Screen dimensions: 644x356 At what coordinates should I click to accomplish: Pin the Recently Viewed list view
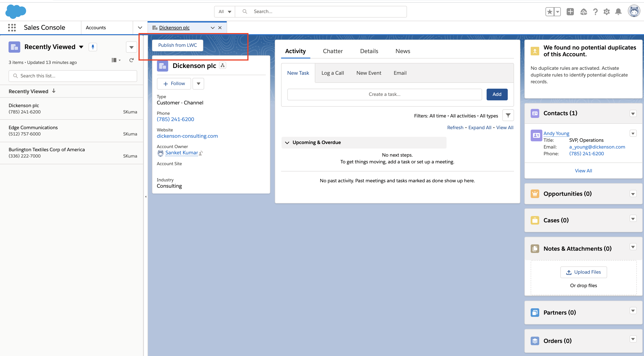(x=93, y=47)
